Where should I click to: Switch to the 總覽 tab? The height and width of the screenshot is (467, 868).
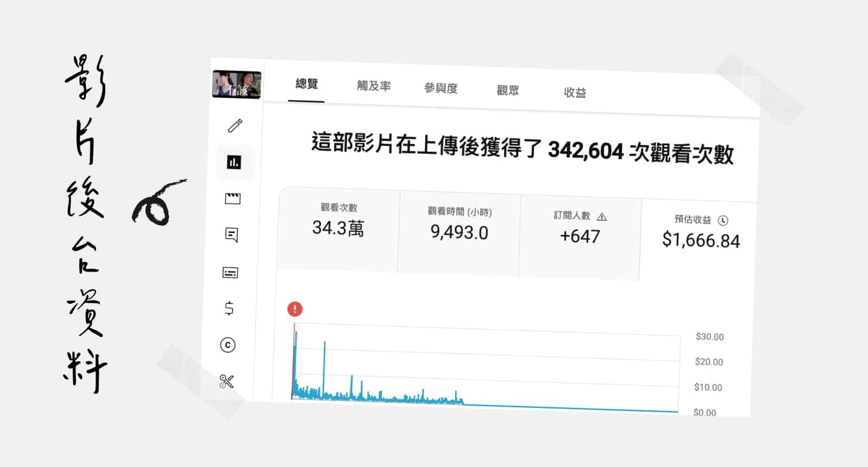point(307,84)
